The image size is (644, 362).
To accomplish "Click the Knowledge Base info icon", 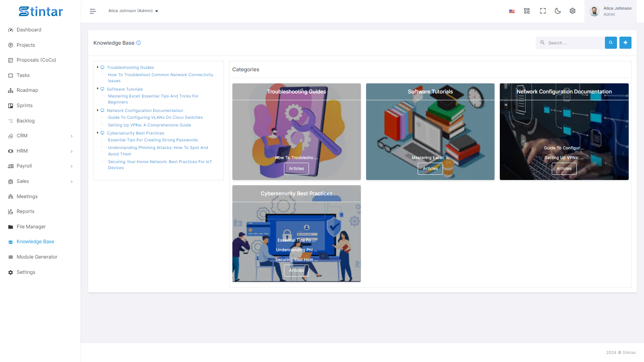I will pyautogui.click(x=139, y=43).
